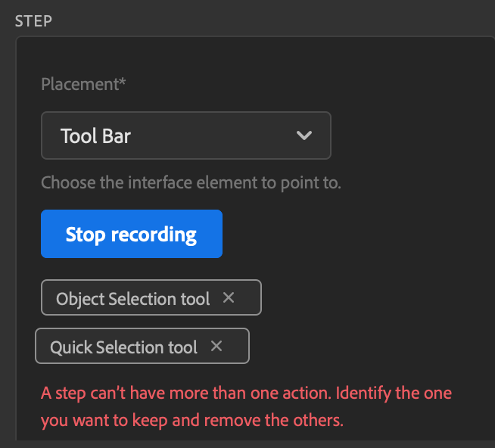The height and width of the screenshot is (448, 495).
Task: Click the Placement field label
Action: 79,83
